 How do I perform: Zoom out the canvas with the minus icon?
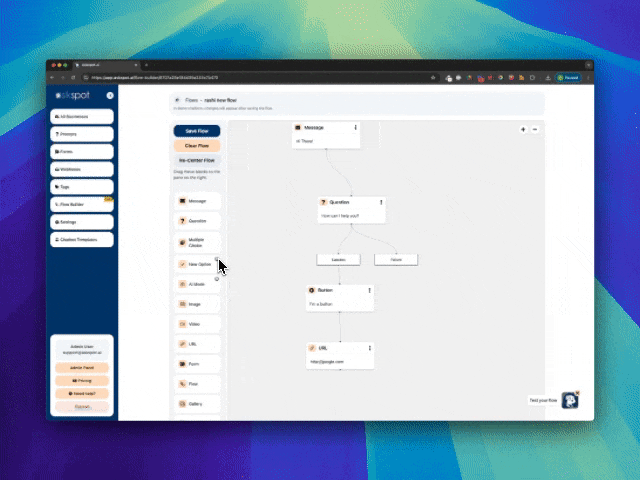tap(535, 129)
